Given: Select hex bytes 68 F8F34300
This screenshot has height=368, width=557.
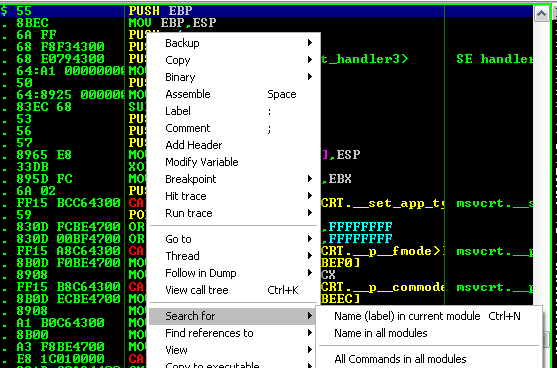Looking at the screenshot, I should click(x=60, y=47).
